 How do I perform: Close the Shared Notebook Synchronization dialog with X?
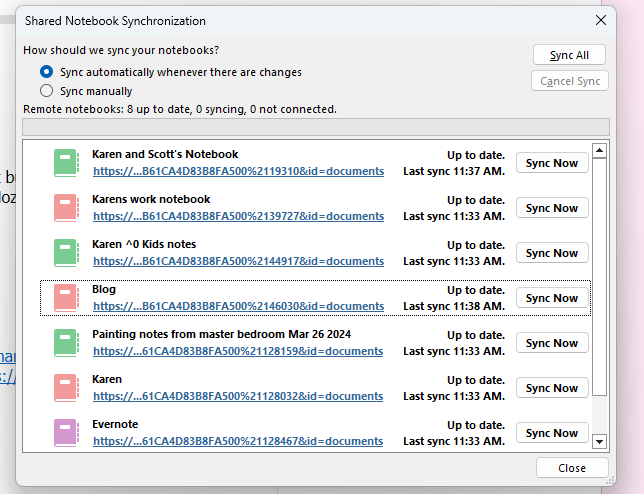point(601,20)
